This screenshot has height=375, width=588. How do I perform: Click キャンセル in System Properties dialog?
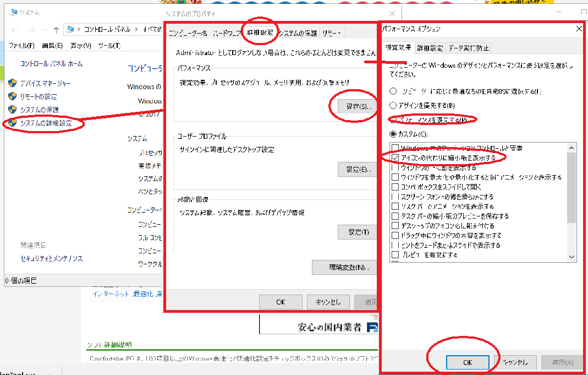pos(328,302)
